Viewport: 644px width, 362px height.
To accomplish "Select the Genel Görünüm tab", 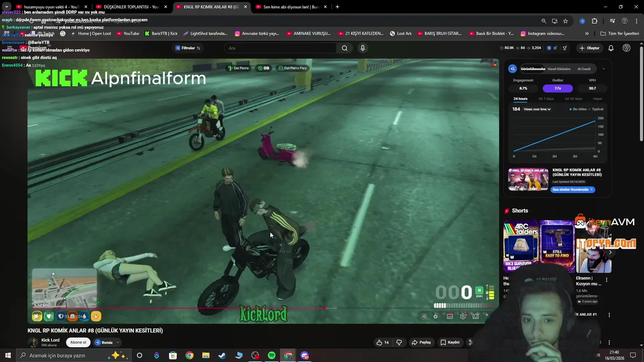I will click(x=558, y=69).
